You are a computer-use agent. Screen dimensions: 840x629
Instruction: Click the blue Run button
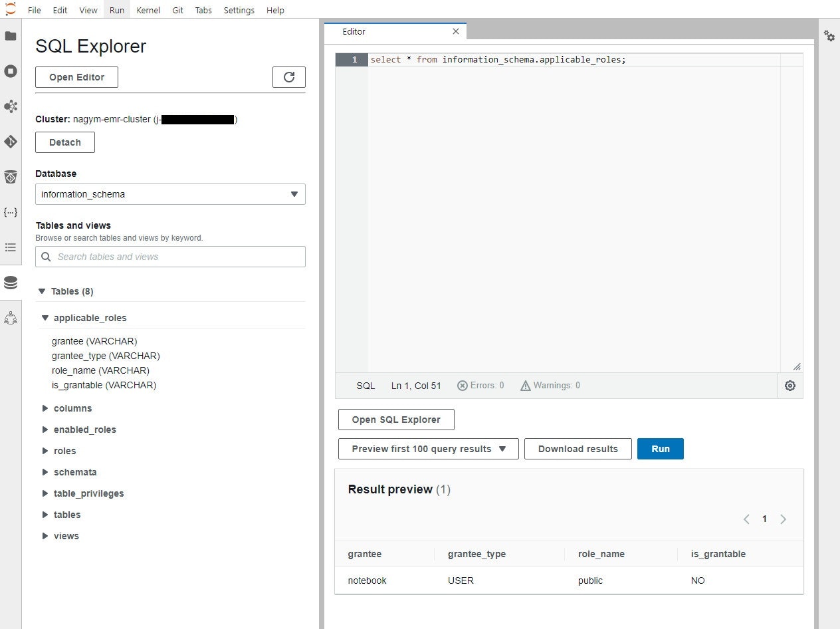pos(661,449)
